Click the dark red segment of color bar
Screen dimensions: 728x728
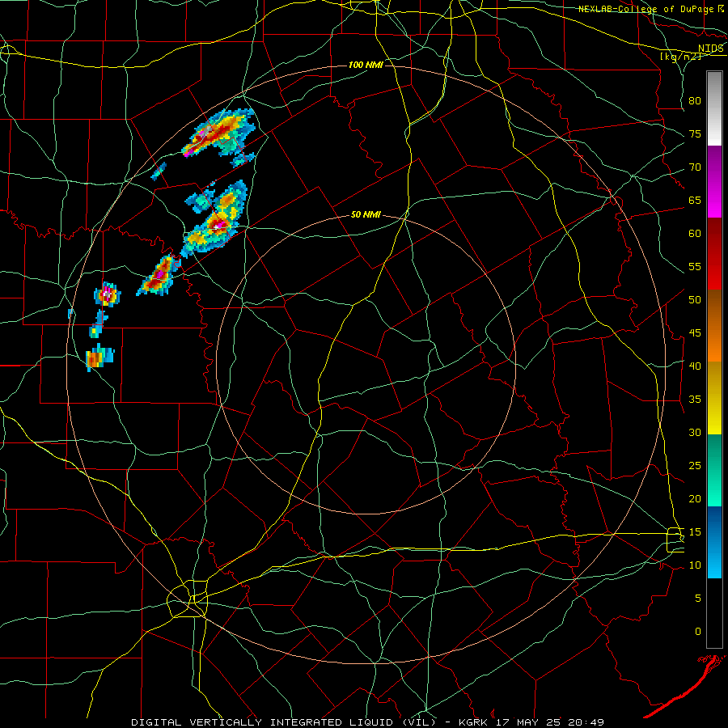[714, 254]
